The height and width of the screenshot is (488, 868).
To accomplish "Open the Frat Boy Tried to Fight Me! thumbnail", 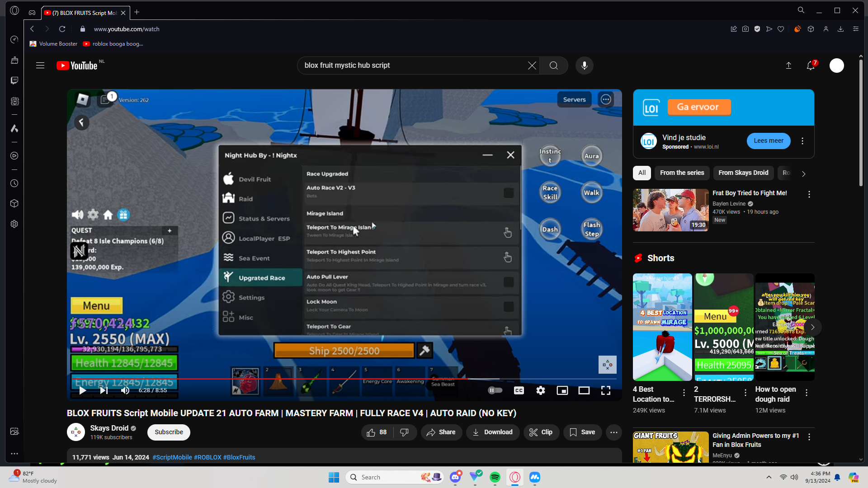I will click(x=671, y=210).
